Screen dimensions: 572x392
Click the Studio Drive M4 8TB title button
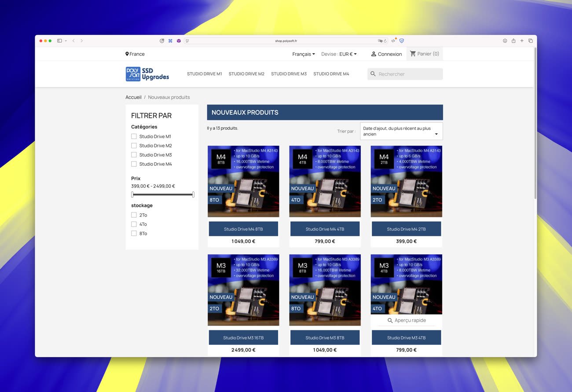click(x=243, y=229)
